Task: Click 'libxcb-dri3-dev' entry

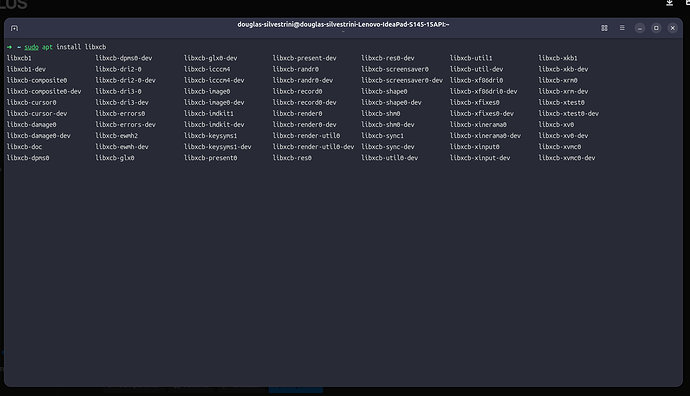Action: (122, 102)
